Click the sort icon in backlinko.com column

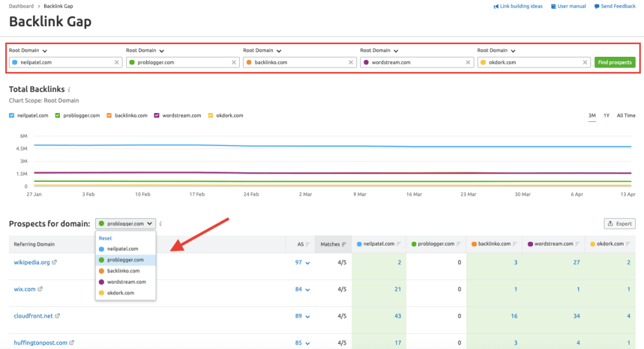(x=515, y=244)
